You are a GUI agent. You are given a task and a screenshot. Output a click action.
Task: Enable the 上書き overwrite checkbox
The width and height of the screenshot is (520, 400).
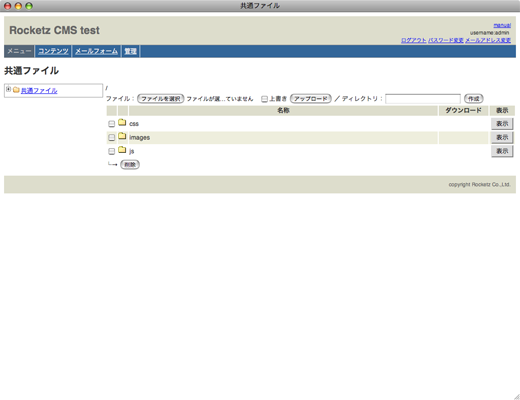click(x=264, y=99)
